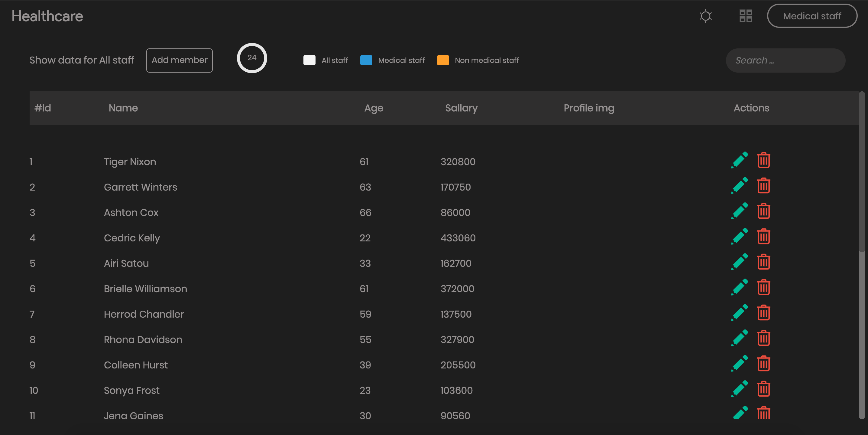The image size is (868, 435).
Task: Click into the Search field
Action: (785, 61)
